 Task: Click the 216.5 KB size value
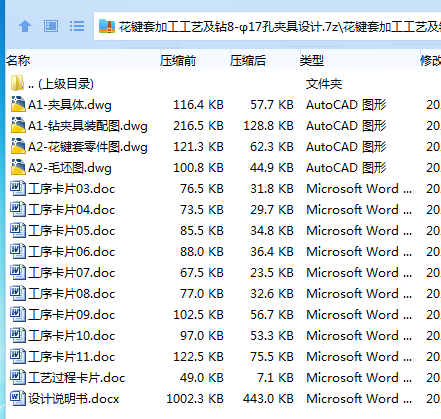[198, 126]
